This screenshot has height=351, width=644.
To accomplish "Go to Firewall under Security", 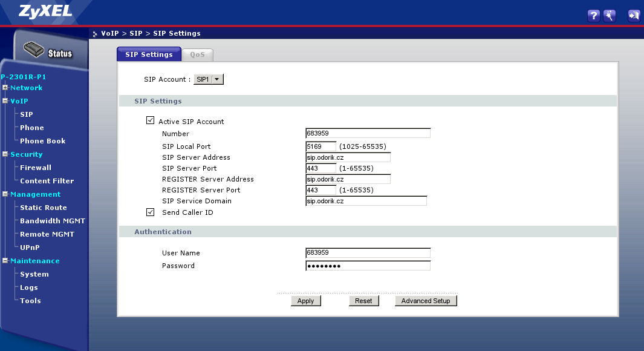I will [x=35, y=168].
